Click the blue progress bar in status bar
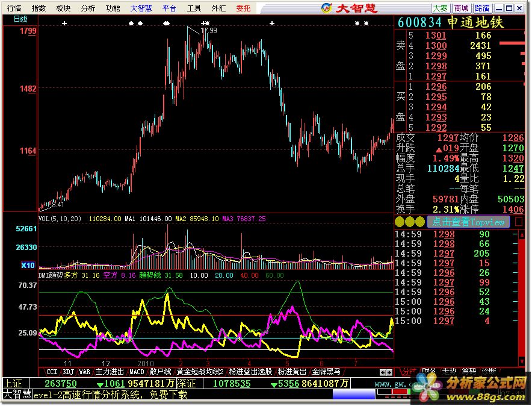The image size is (532, 406). click(353, 394)
